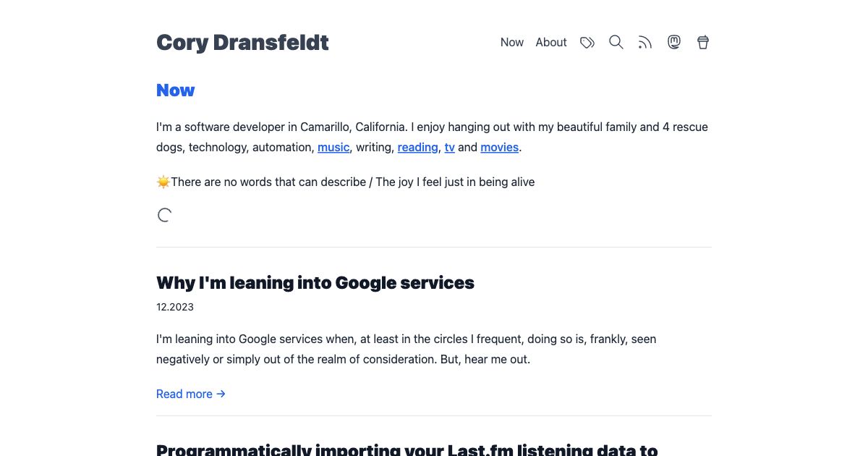The height and width of the screenshot is (456, 868).
Task: Click the sun emoji before the lyric
Action: point(163,182)
